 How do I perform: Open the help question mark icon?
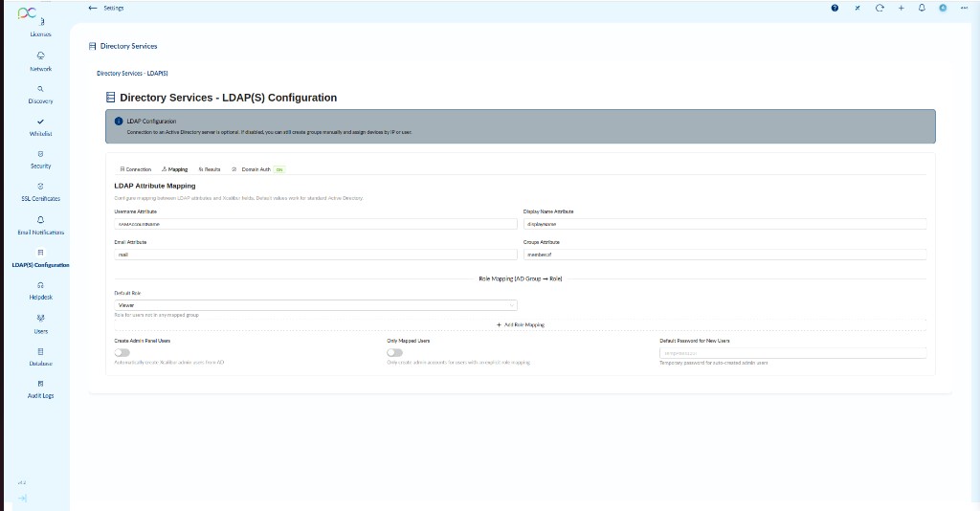click(835, 8)
